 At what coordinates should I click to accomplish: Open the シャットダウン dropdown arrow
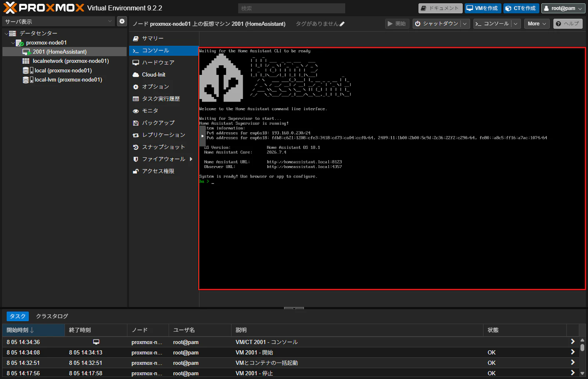[465, 24]
